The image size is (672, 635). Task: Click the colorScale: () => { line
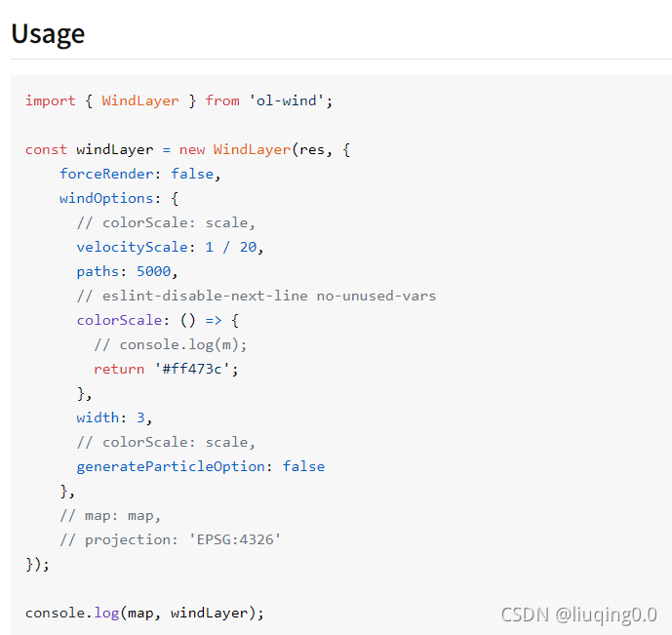pyautogui.click(x=157, y=321)
